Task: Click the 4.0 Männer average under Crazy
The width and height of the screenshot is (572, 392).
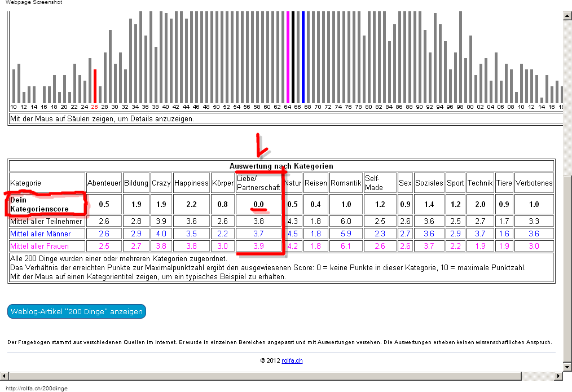Action: click(x=161, y=234)
